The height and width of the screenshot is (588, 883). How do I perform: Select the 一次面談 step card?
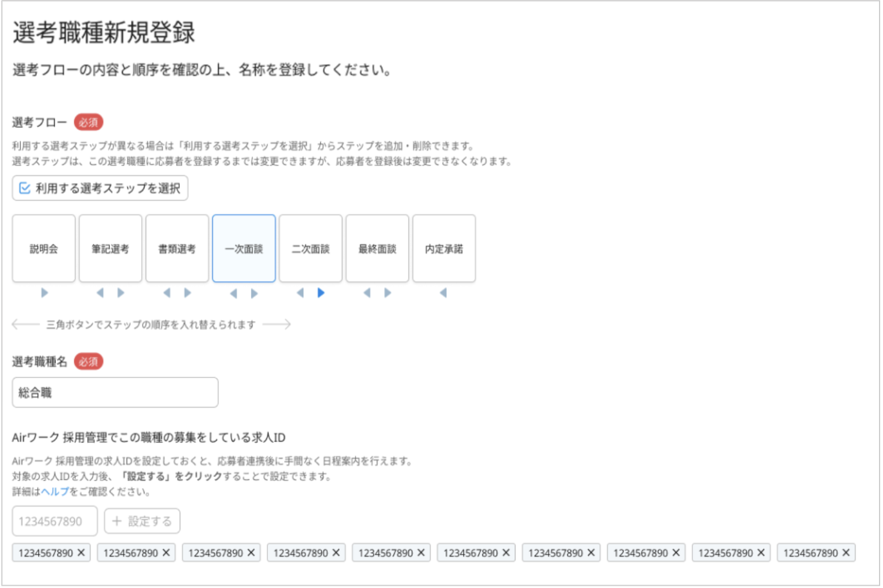(x=244, y=249)
